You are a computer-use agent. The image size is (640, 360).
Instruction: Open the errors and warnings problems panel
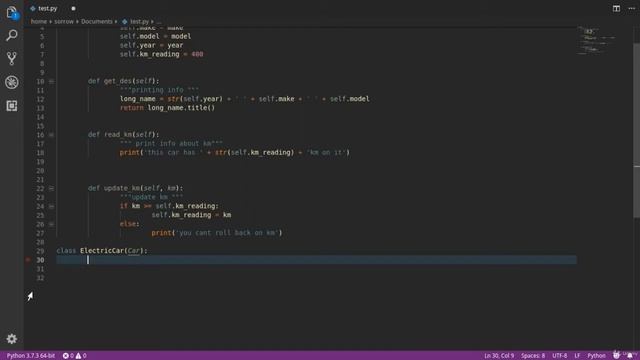click(74, 356)
